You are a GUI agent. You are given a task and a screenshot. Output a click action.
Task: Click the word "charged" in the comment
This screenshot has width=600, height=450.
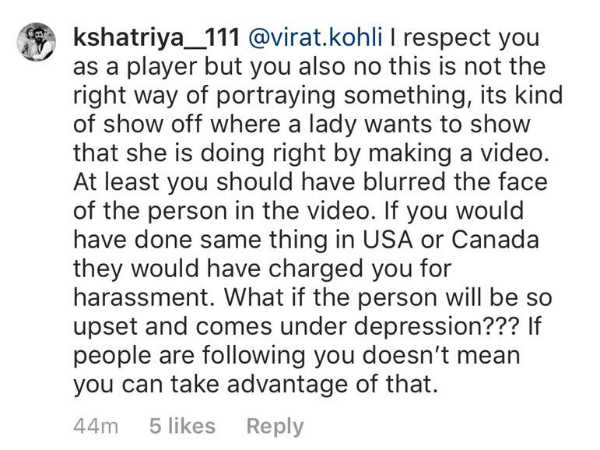315,269
